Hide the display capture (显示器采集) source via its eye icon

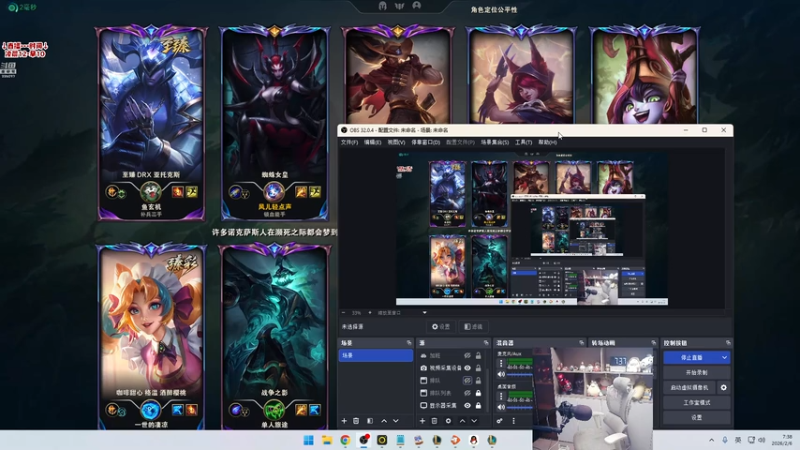467,406
